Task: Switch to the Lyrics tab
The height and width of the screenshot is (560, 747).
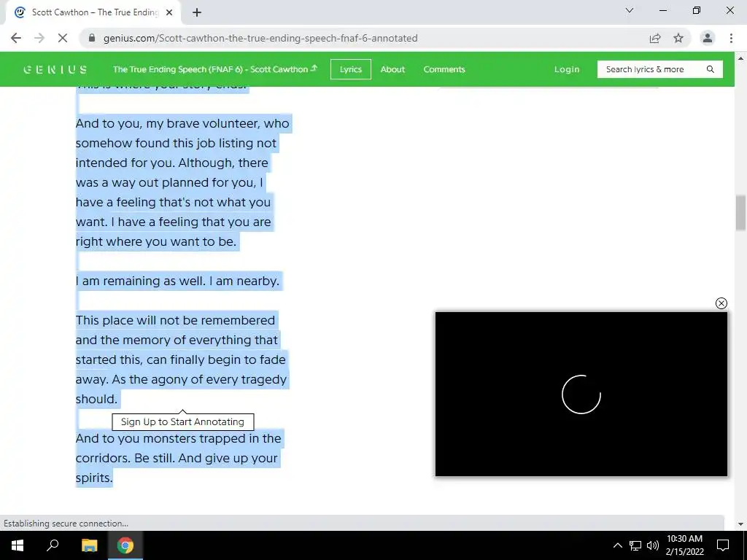Action: (351, 69)
